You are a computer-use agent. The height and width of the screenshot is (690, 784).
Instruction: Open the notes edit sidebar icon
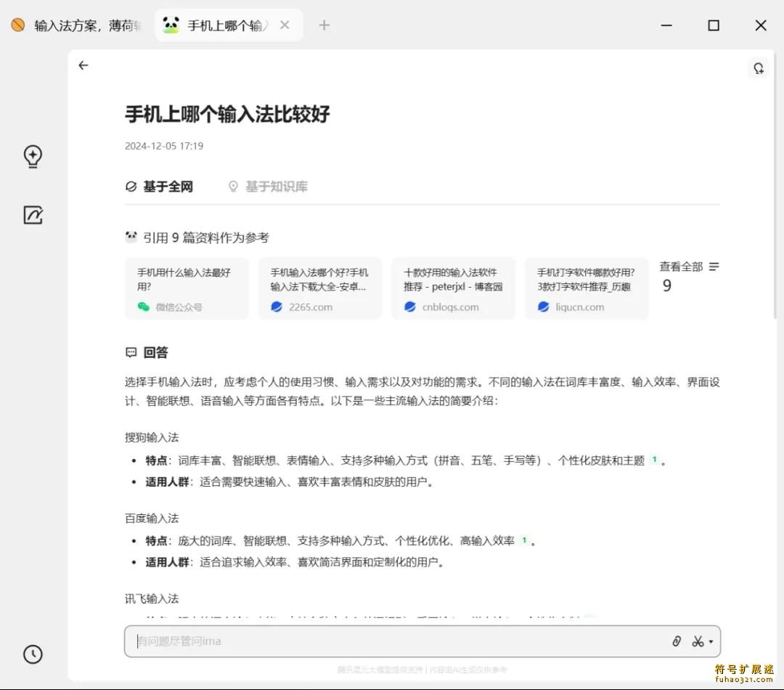(x=33, y=215)
